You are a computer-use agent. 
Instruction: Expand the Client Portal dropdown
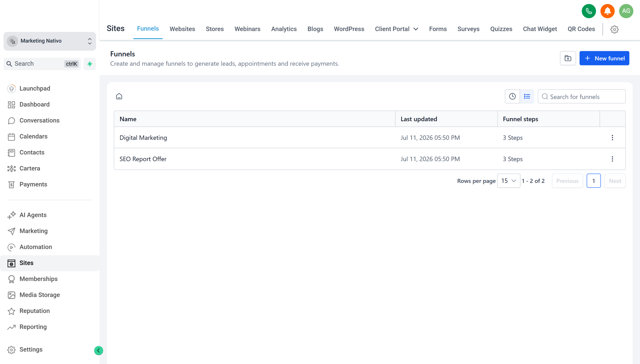(396, 29)
